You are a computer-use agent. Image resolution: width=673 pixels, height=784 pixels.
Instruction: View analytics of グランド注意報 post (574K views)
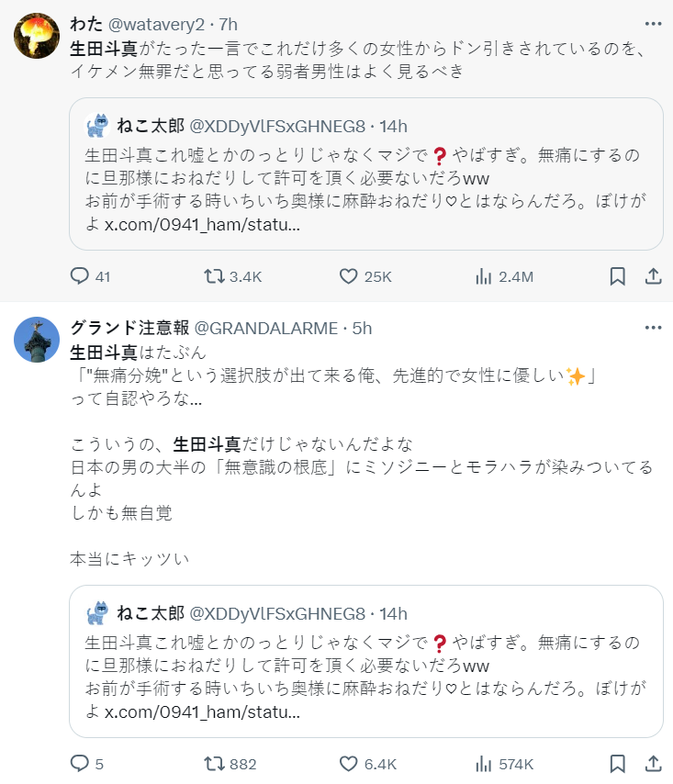(483, 764)
